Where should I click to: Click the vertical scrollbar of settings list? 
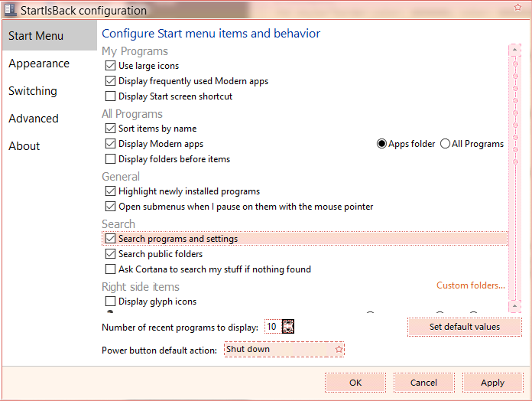pos(514,176)
